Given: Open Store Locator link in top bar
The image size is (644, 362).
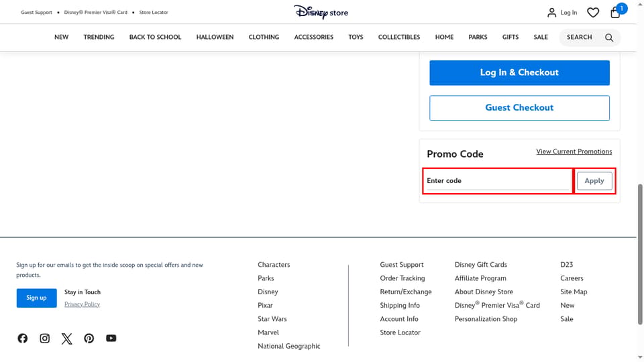Looking at the screenshot, I should click(x=154, y=12).
